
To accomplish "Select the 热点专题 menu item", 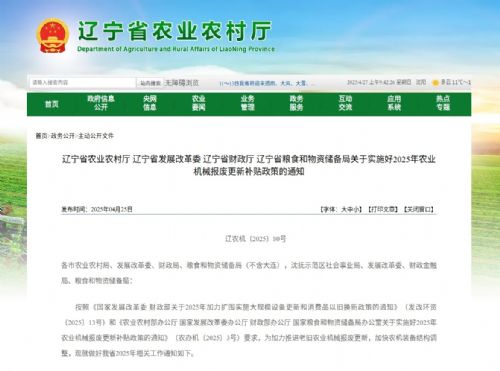I will [x=443, y=103].
